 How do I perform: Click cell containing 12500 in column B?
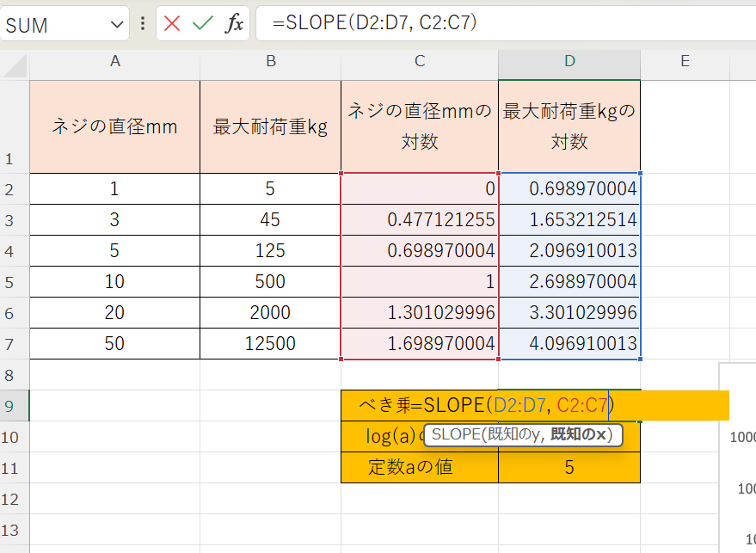pyautogui.click(x=270, y=344)
